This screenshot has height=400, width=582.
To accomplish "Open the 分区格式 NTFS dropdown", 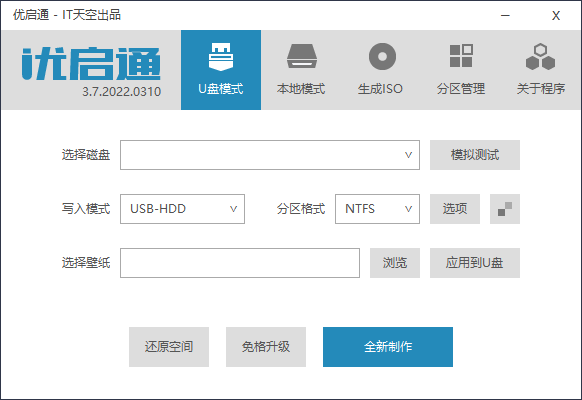I will point(377,209).
